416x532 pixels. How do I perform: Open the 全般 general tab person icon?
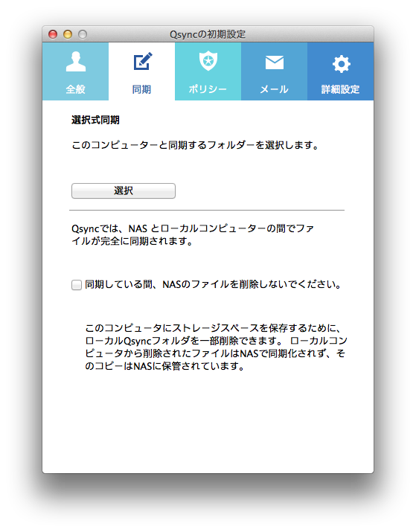coord(76,62)
